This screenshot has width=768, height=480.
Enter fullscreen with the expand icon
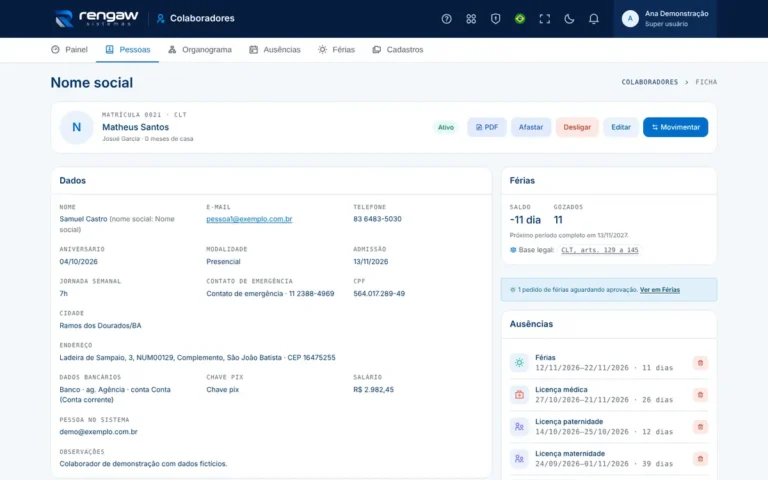(x=544, y=19)
